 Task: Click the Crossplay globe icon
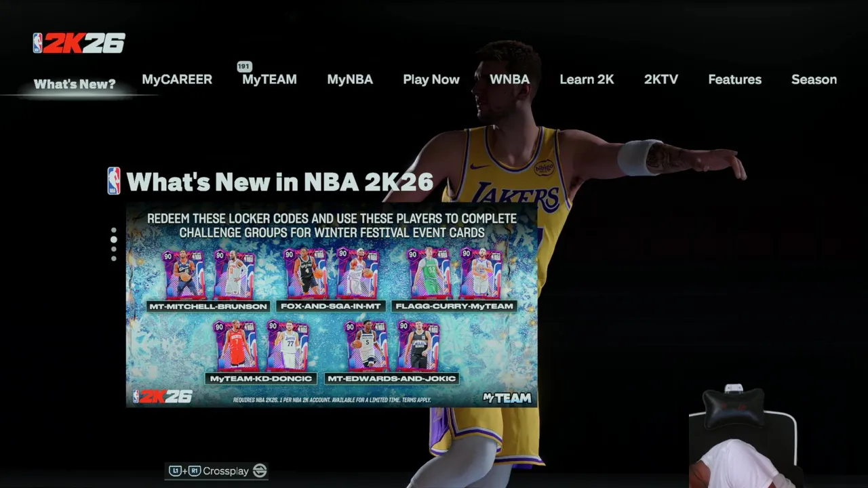[259, 470]
